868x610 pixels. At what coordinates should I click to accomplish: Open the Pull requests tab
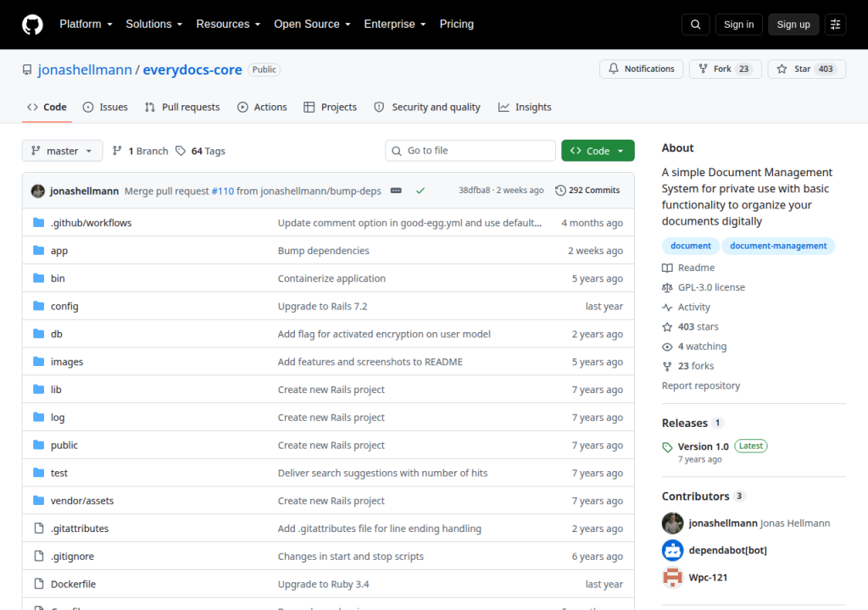182,108
